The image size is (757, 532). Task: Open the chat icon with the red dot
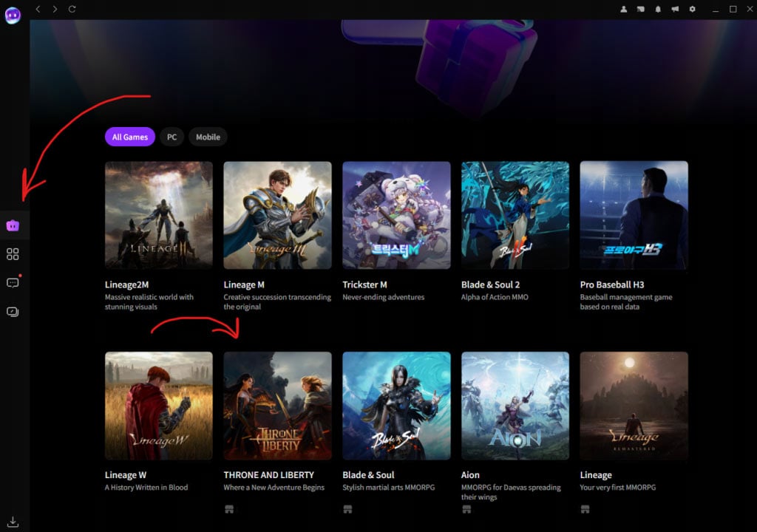click(13, 282)
